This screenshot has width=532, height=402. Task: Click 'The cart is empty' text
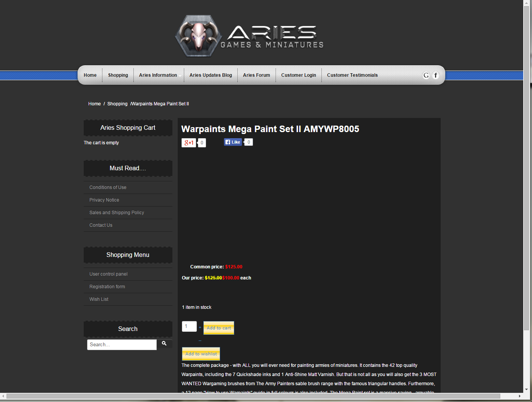[101, 143]
